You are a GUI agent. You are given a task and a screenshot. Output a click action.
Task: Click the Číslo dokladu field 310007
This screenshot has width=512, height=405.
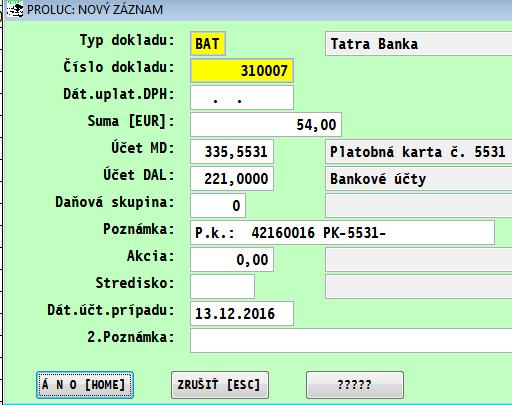point(242,70)
